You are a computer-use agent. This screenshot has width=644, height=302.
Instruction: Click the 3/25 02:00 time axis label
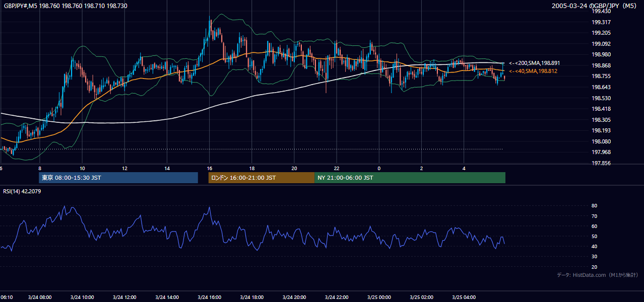click(421, 297)
